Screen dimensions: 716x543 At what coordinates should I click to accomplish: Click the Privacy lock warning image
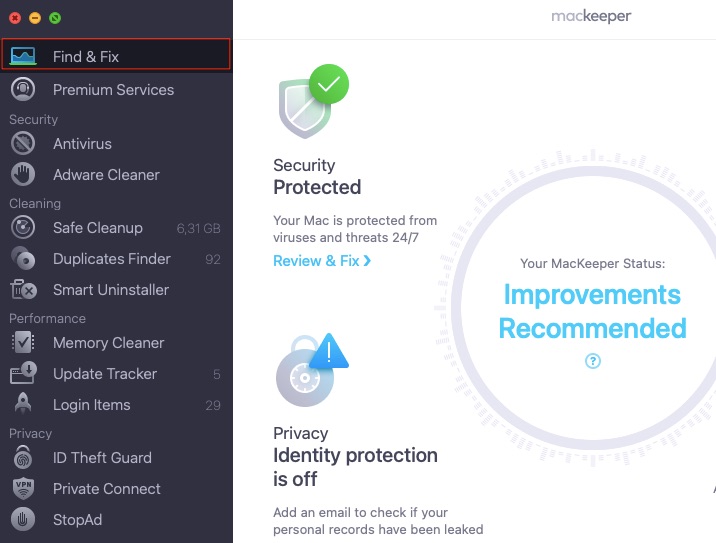point(312,370)
